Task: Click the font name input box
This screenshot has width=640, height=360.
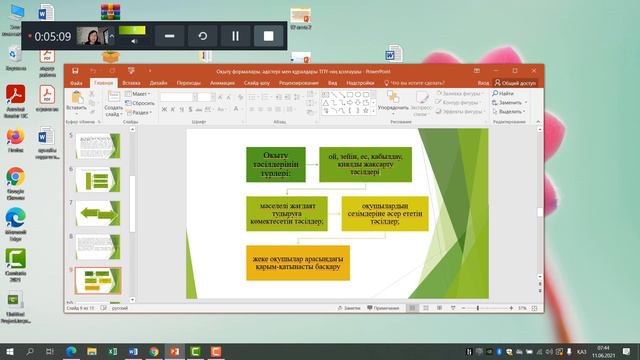Action: pyautogui.click(x=176, y=97)
